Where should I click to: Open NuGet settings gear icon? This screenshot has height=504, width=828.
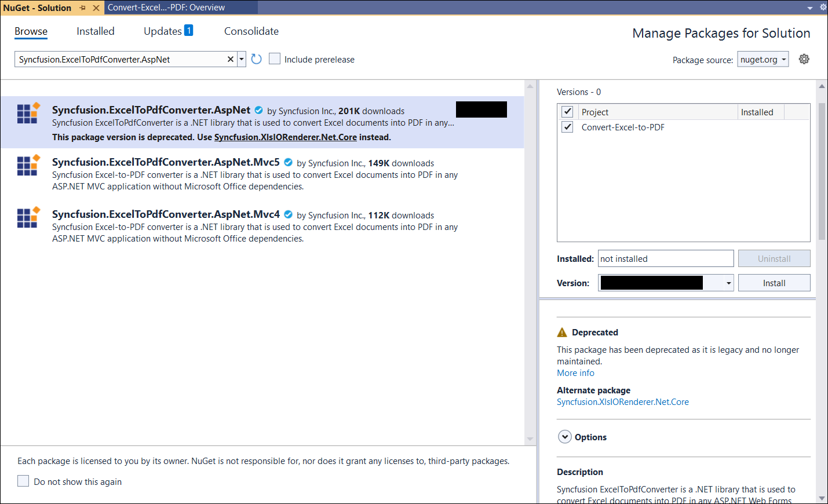[804, 59]
